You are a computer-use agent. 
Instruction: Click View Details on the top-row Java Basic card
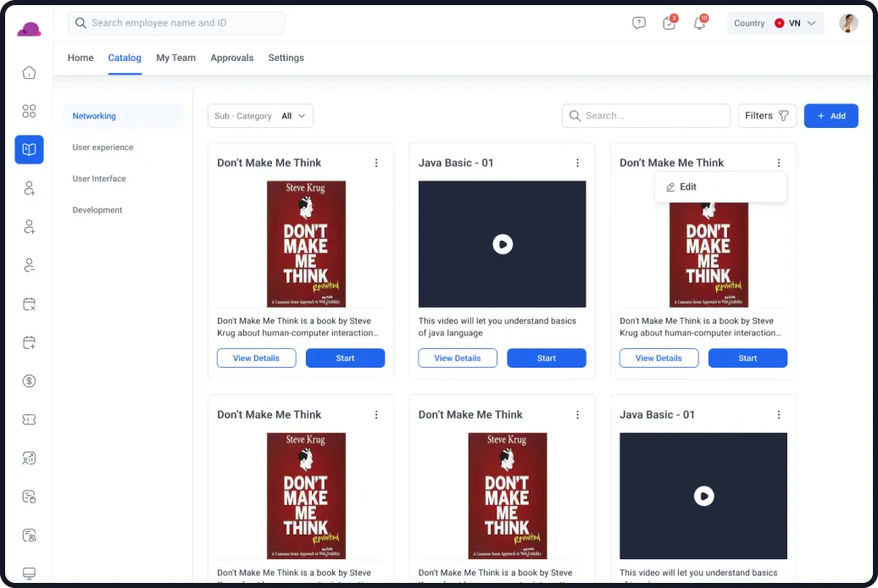pyautogui.click(x=458, y=358)
